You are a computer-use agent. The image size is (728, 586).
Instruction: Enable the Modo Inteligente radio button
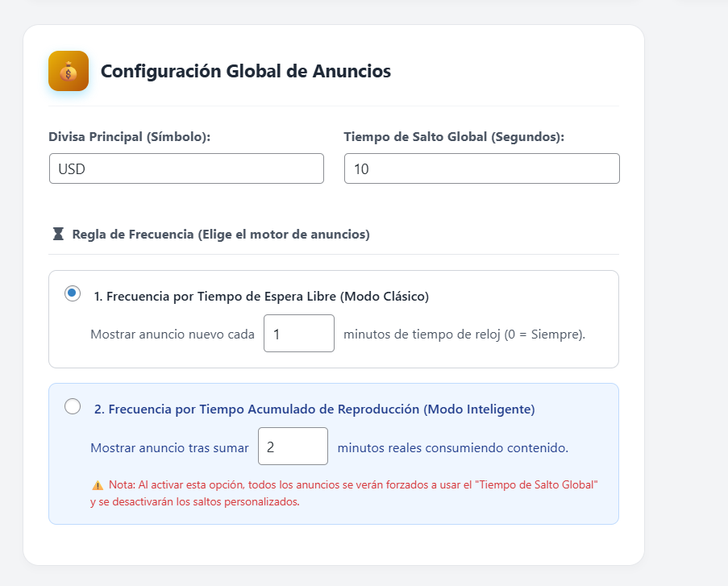pyautogui.click(x=73, y=406)
